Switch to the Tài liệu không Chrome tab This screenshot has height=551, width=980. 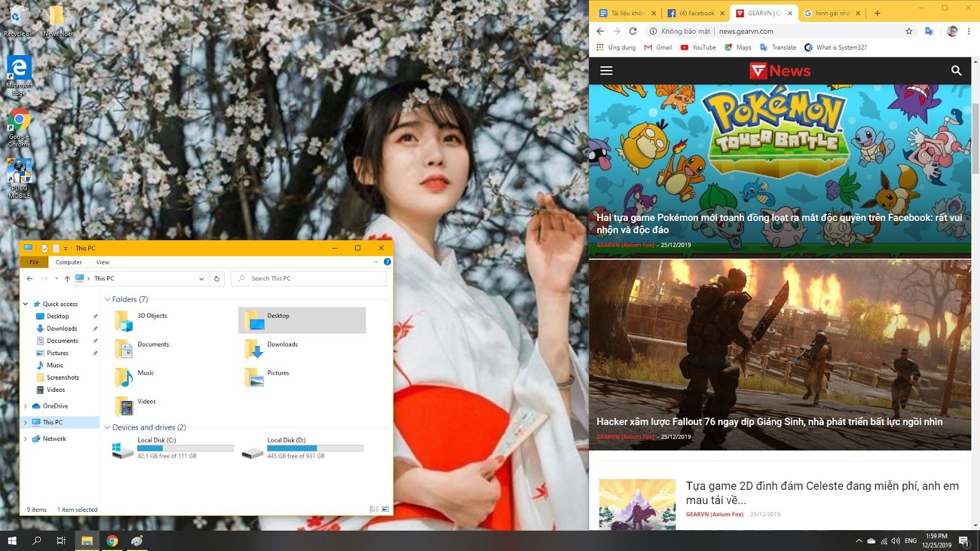coord(627,13)
